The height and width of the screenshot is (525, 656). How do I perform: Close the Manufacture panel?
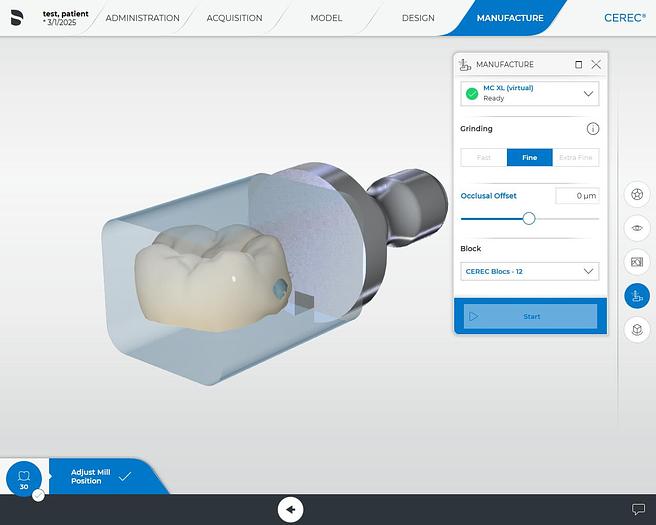pos(596,64)
